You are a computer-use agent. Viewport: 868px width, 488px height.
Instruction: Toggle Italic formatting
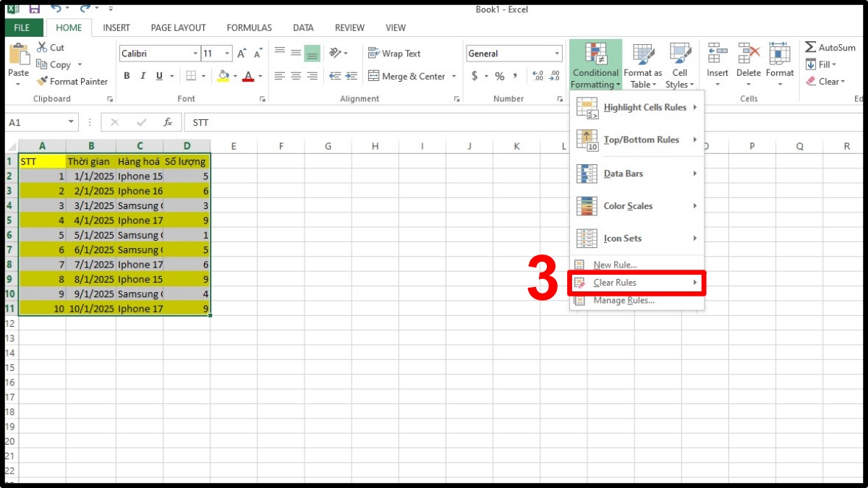142,76
